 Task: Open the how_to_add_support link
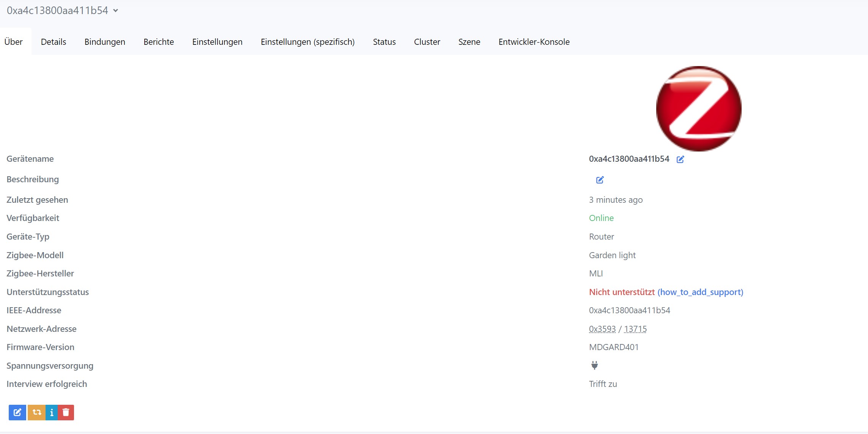tap(700, 292)
